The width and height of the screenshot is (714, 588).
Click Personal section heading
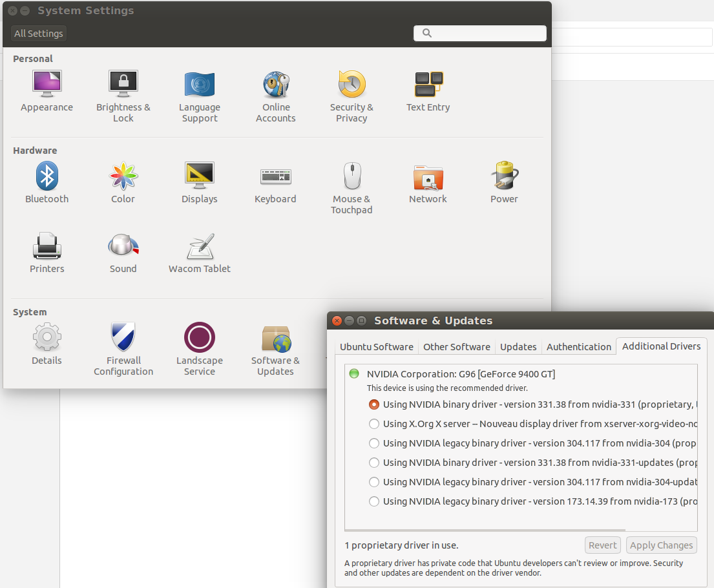pos(33,59)
